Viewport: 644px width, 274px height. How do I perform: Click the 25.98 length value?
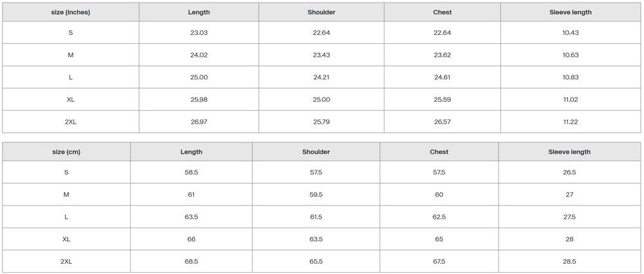tap(199, 99)
